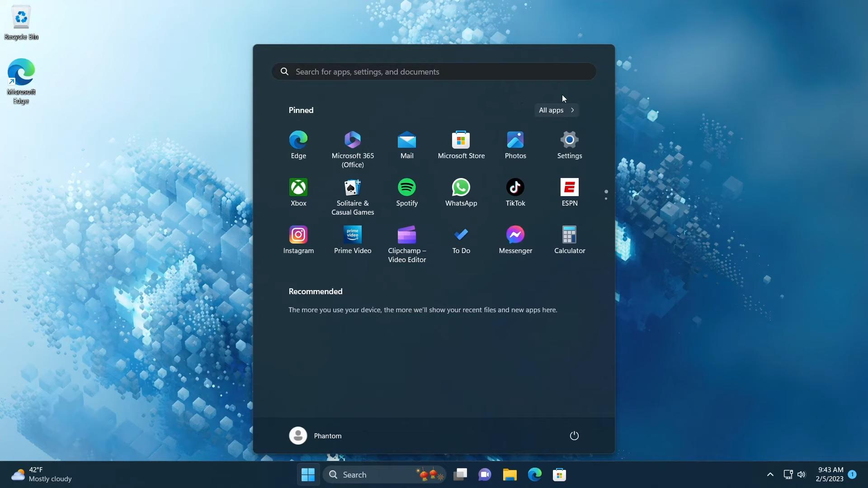Click the volume speaker icon in the tray
The height and width of the screenshot is (488, 868).
tap(802, 474)
